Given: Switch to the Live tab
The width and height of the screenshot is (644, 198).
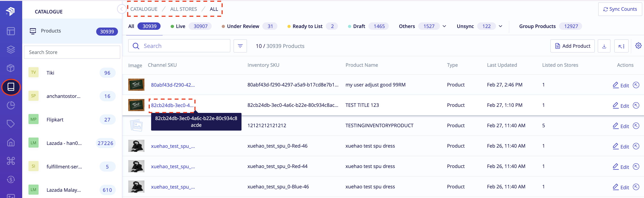Looking at the screenshot, I should [x=191, y=26].
